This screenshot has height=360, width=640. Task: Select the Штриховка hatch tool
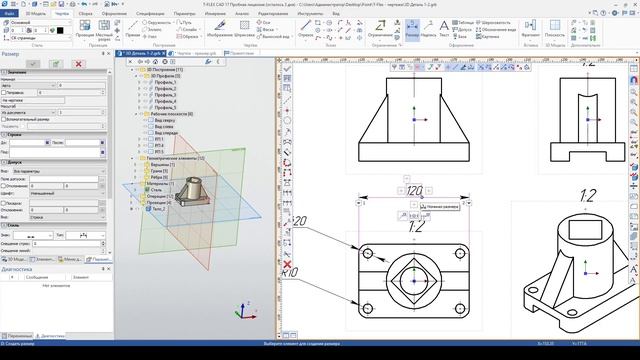point(244,29)
